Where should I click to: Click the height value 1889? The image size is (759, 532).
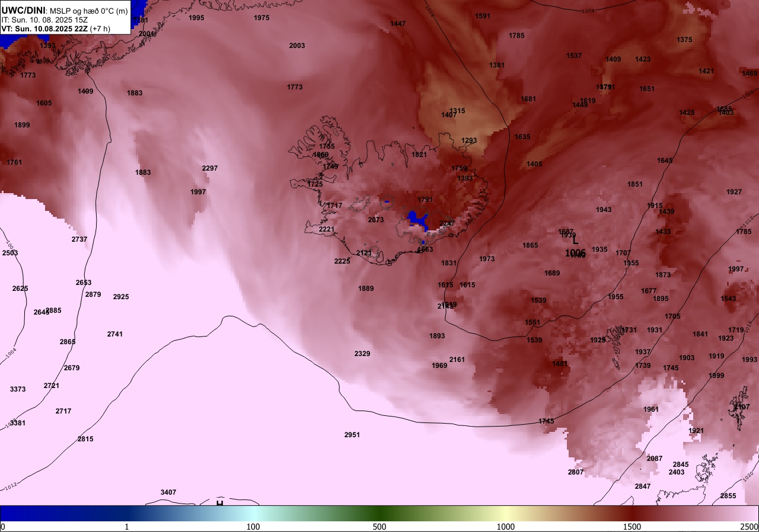pos(366,289)
